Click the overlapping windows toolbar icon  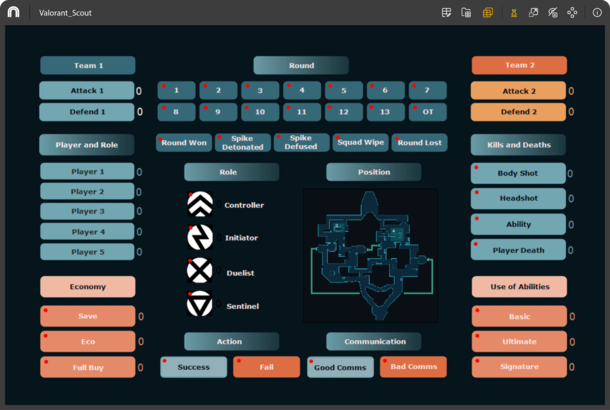click(x=533, y=12)
